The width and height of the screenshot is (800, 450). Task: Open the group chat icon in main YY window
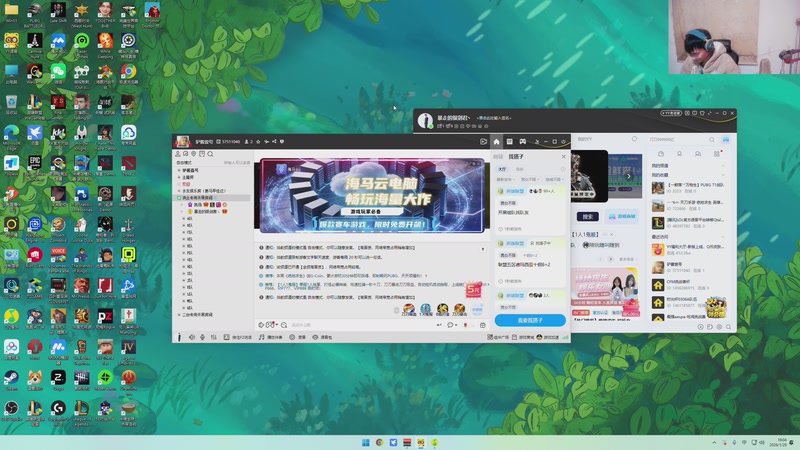[697, 154]
